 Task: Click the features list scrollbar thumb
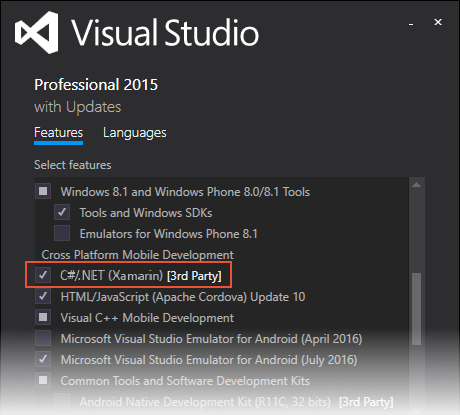[417, 309]
